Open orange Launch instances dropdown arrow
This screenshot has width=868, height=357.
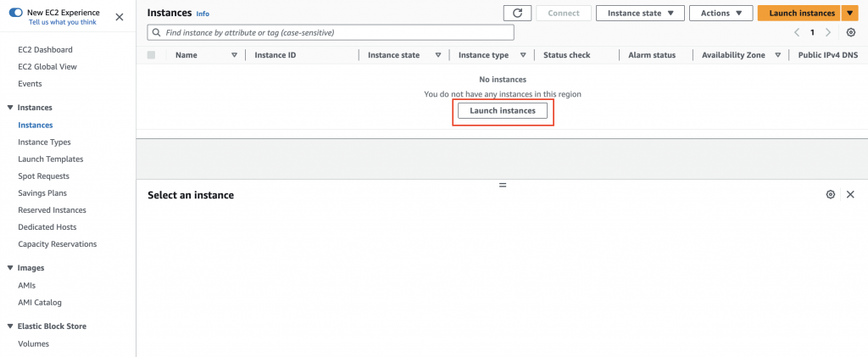click(849, 14)
